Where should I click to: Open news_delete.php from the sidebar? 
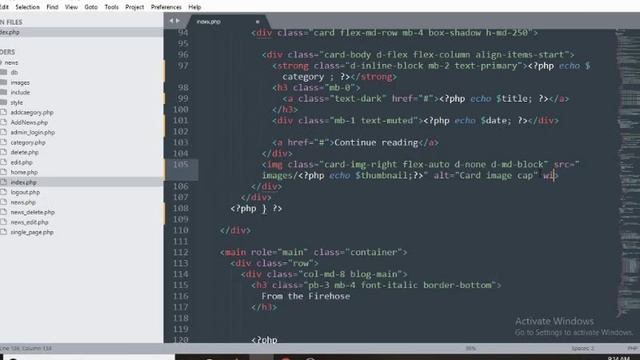coord(33,212)
